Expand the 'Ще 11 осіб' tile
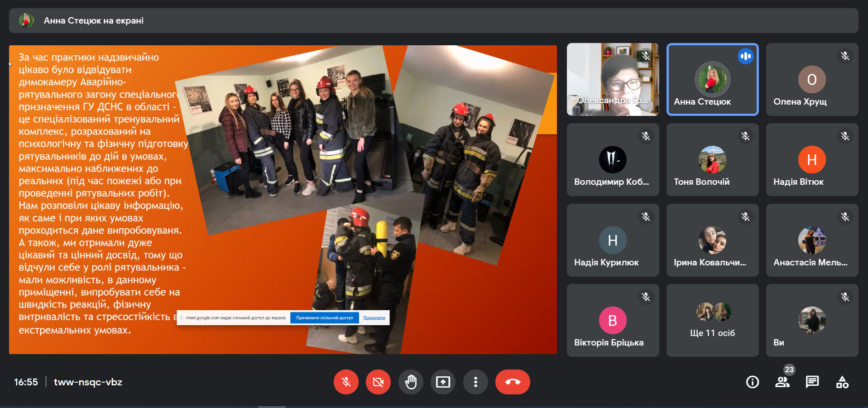Viewport: 868px width, 408px height. [712, 320]
